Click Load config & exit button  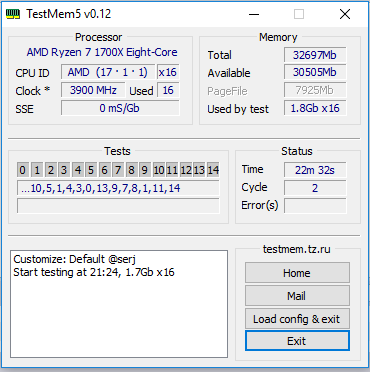297,319
